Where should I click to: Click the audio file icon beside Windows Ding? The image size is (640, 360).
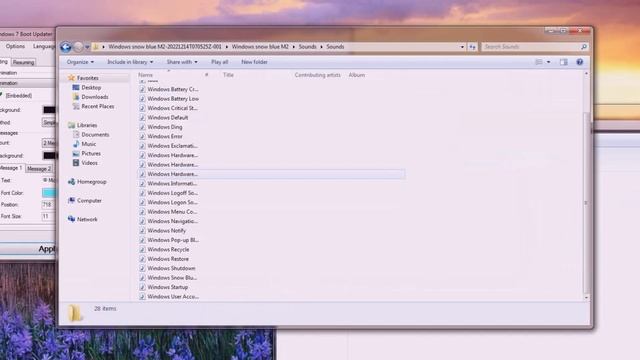tap(142, 127)
